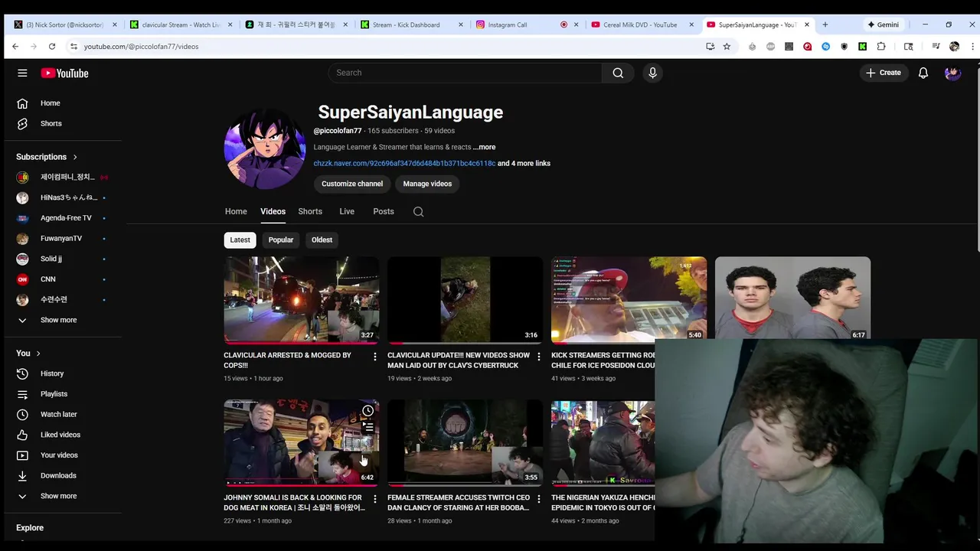Select the Popular filter chip
Image resolution: width=980 pixels, height=551 pixels.
point(281,240)
